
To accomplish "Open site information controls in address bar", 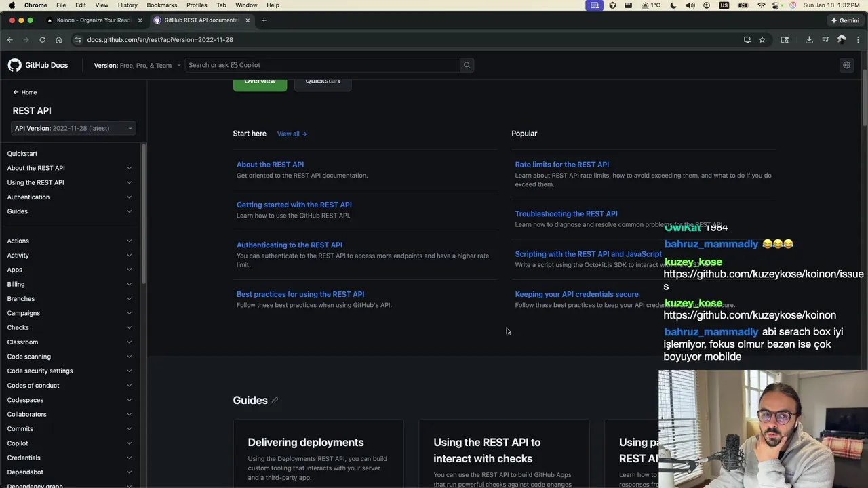I will 78,40.
